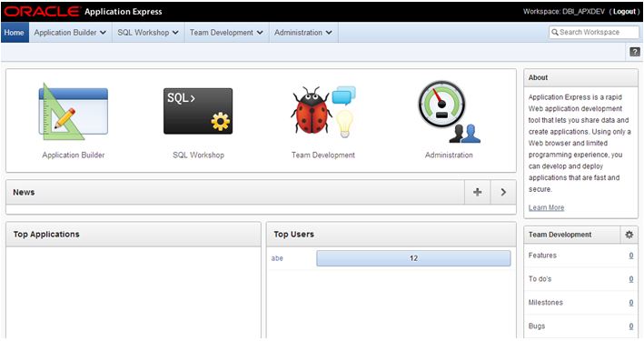
Task: Go to the Home tab
Action: [15, 33]
